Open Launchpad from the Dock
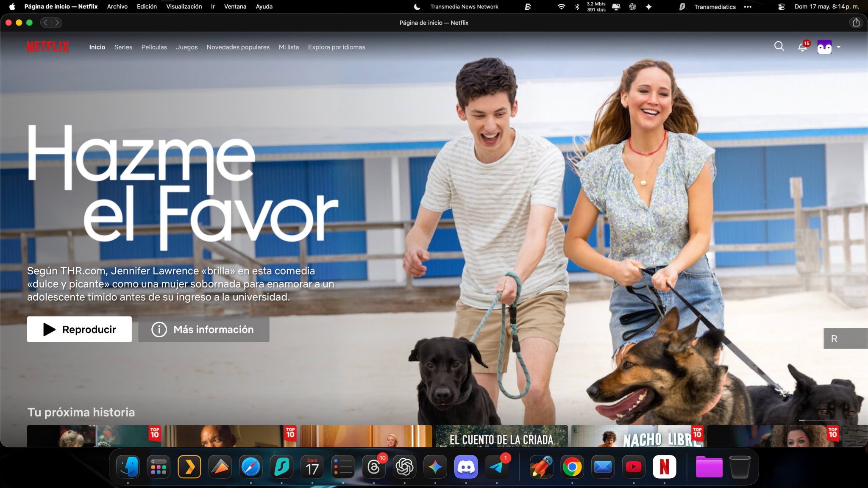868x488 pixels. pyautogui.click(x=159, y=467)
